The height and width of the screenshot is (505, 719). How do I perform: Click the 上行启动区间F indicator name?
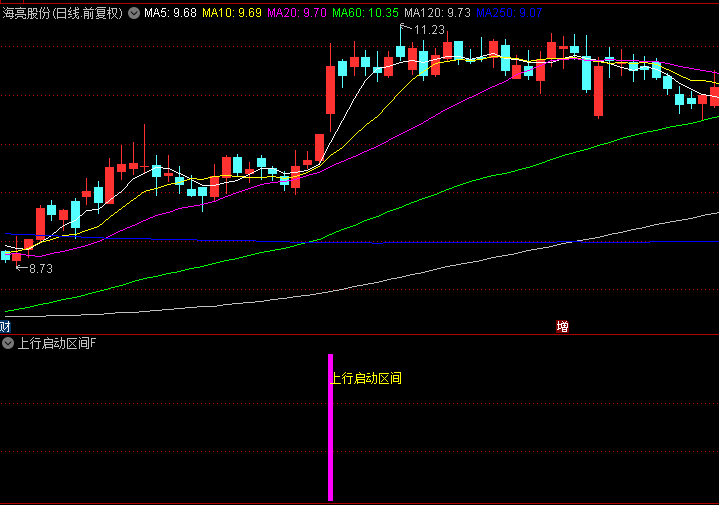(57, 343)
